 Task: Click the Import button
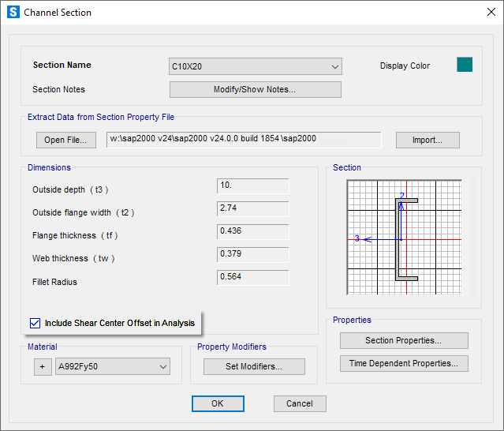(x=427, y=141)
